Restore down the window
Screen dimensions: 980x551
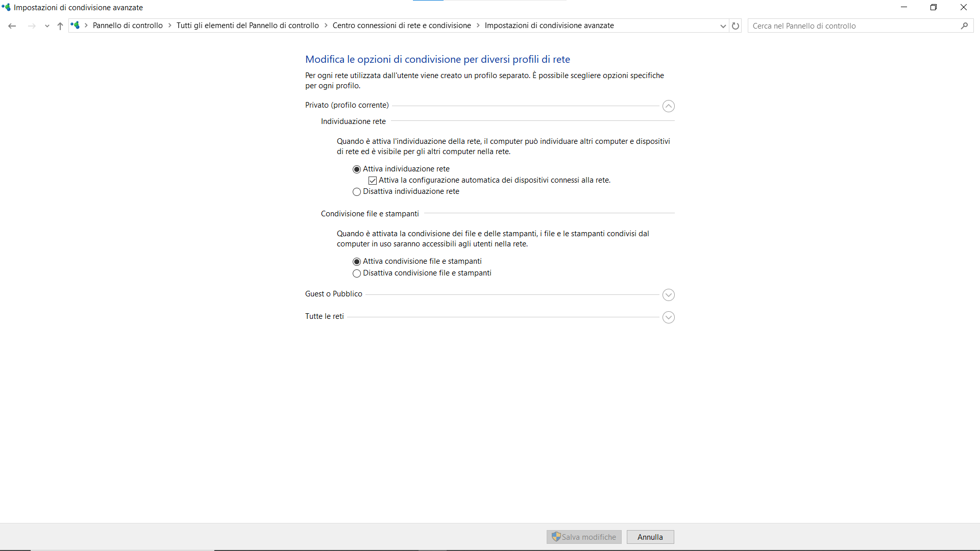click(x=934, y=7)
